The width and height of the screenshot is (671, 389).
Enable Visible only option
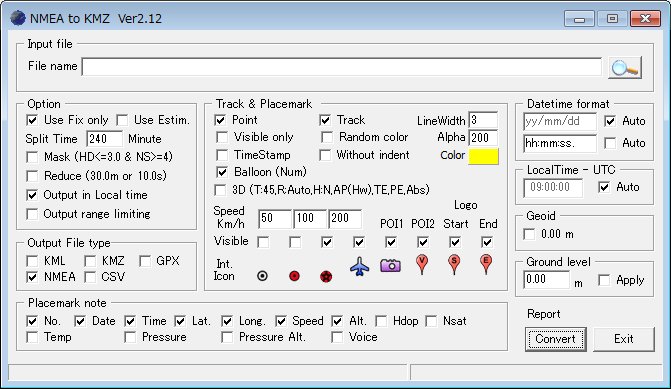(x=222, y=137)
